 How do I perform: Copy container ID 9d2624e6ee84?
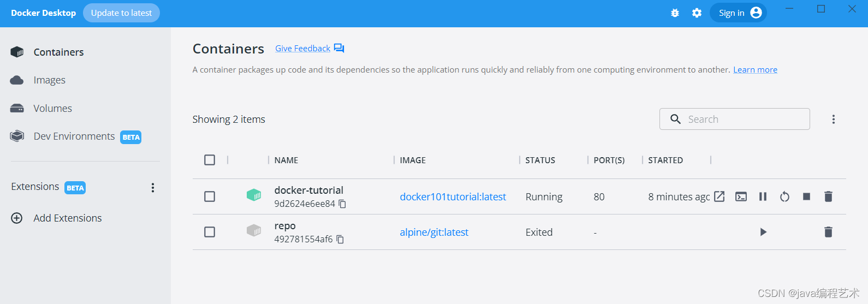click(x=342, y=204)
